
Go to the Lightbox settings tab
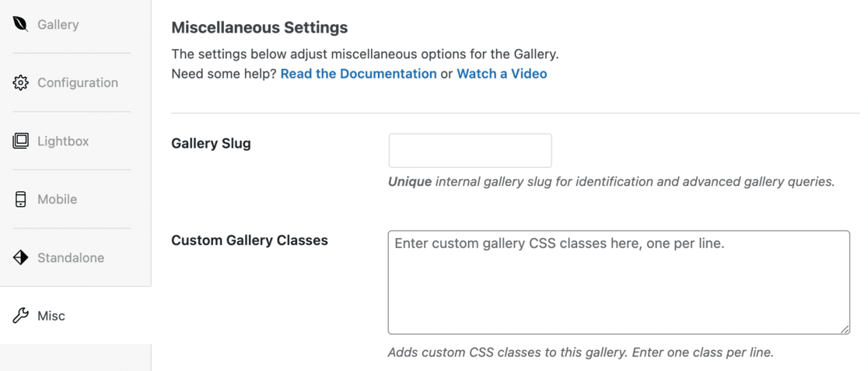(x=63, y=141)
